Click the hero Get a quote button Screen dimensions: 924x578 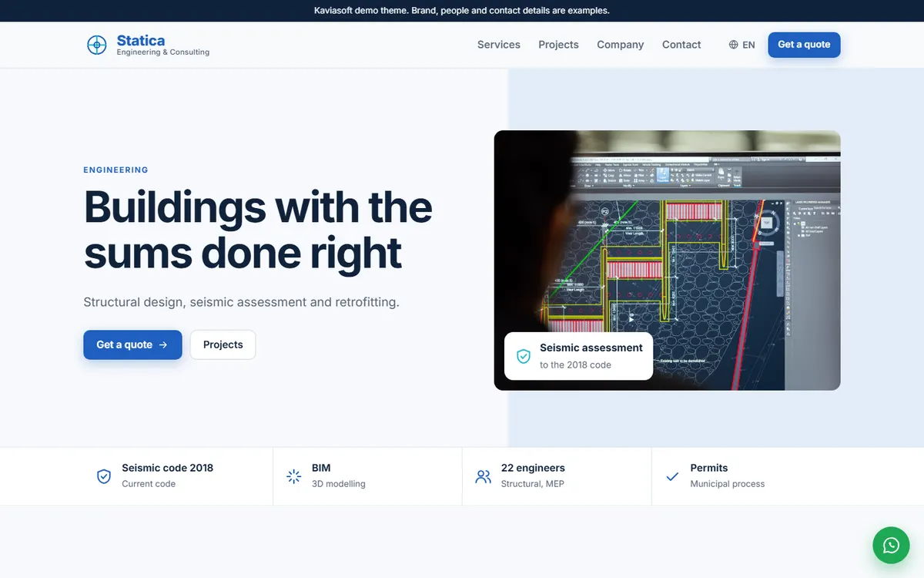click(132, 344)
